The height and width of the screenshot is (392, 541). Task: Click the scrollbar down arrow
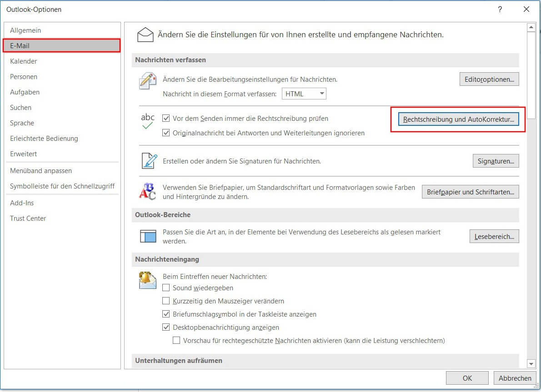(531, 363)
